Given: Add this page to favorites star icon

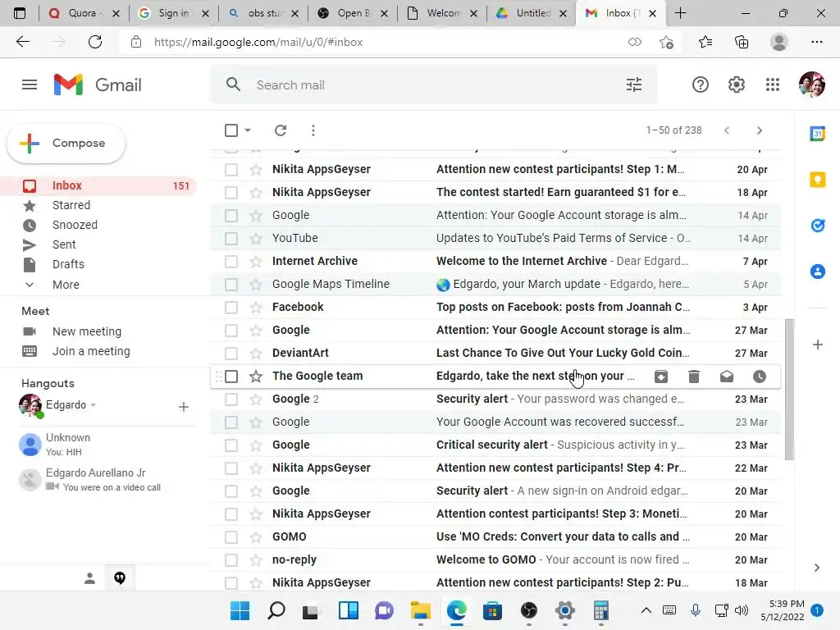Looking at the screenshot, I should coord(666,42).
